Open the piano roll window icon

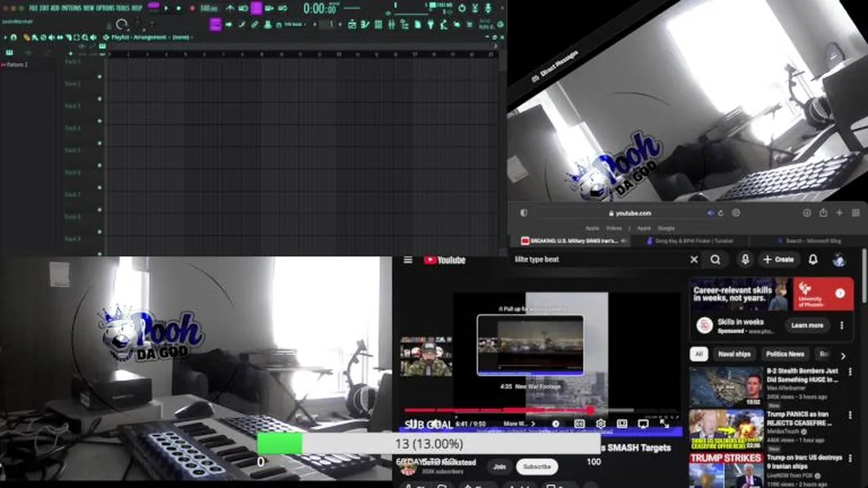(x=365, y=24)
